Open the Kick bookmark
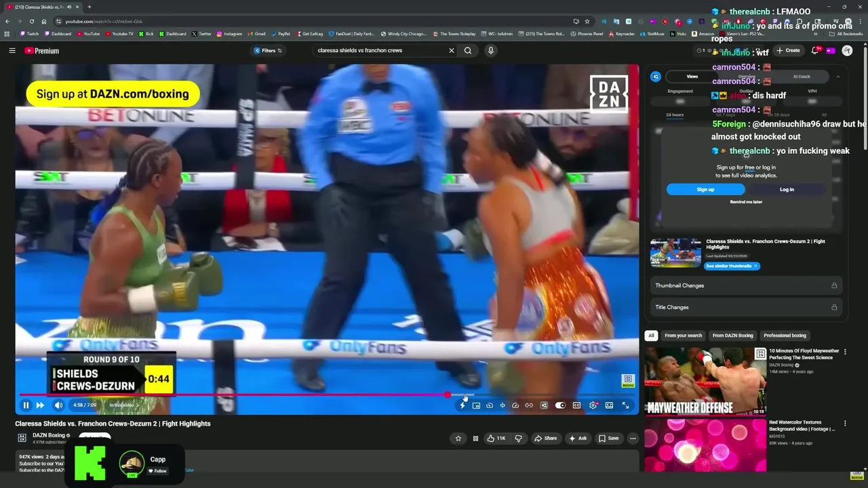868x488 pixels. pos(146,34)
